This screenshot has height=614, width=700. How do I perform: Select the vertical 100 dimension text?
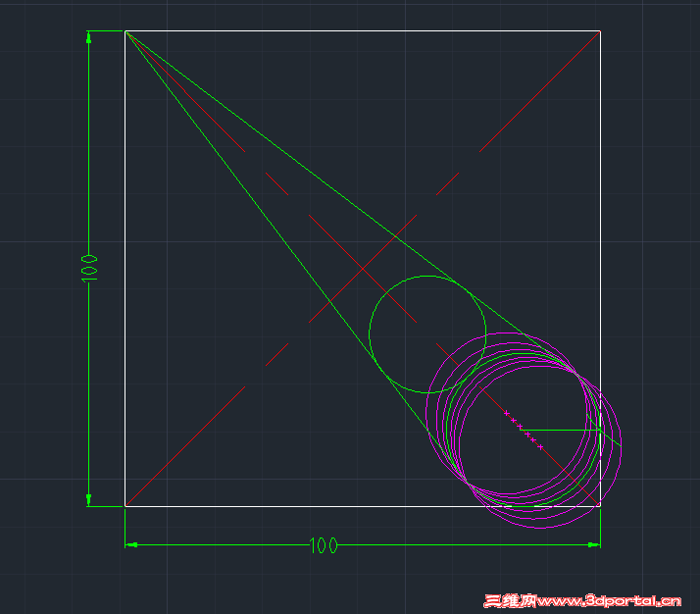click(89, 269)
